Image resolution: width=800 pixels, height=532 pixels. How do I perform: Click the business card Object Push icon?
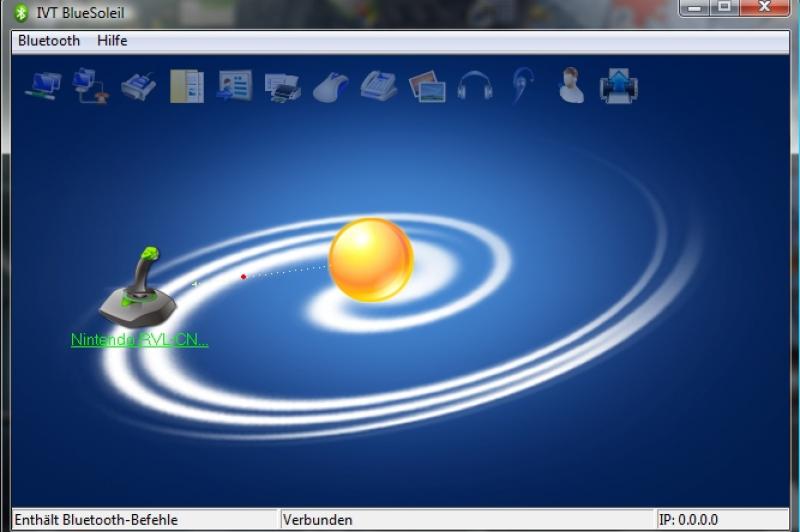(x=235, y=86)
